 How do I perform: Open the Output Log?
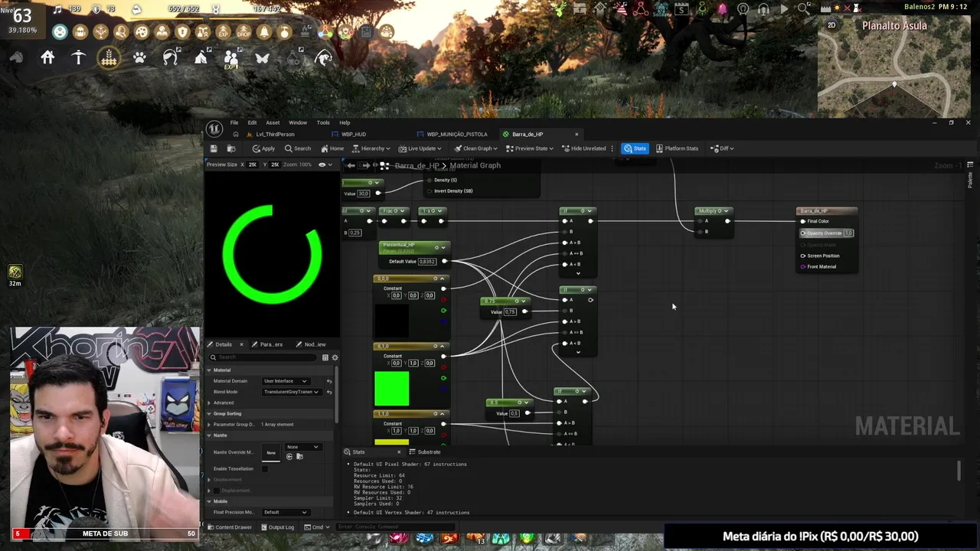tap(277, 527)
